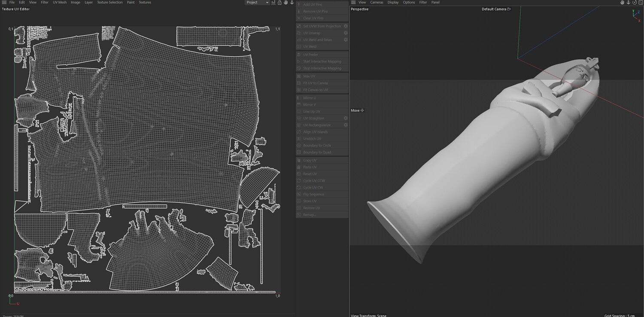Image resolution: width=644 pixels, height=317 pixels.
Task: Open the Texture Selection menu
Action: (110, 3)
